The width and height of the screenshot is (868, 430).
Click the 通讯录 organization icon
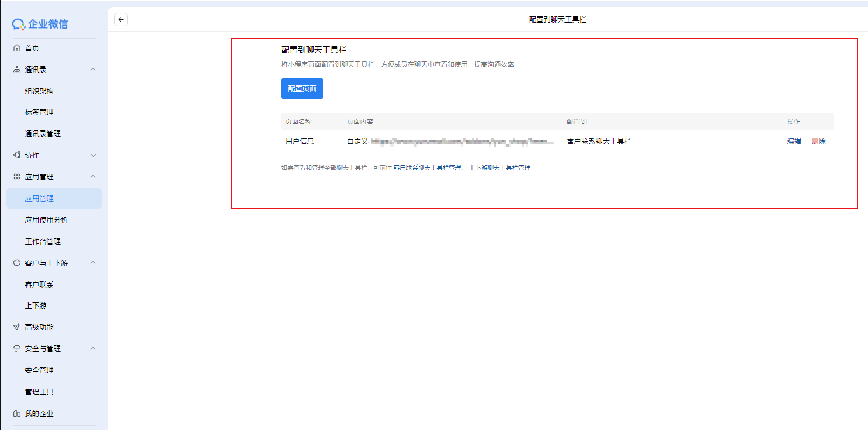[x=17, y=70]
